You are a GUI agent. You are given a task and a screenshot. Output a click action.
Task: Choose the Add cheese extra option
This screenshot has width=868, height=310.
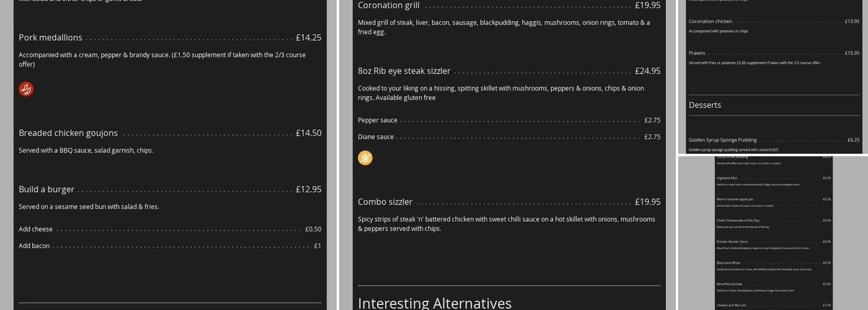(x=36, y=229)
